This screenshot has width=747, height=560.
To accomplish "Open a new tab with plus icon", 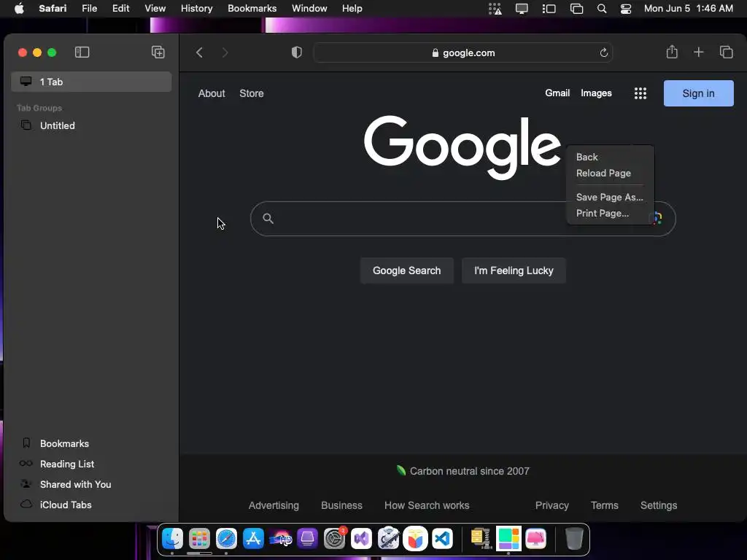I will [x=698, y=52].
